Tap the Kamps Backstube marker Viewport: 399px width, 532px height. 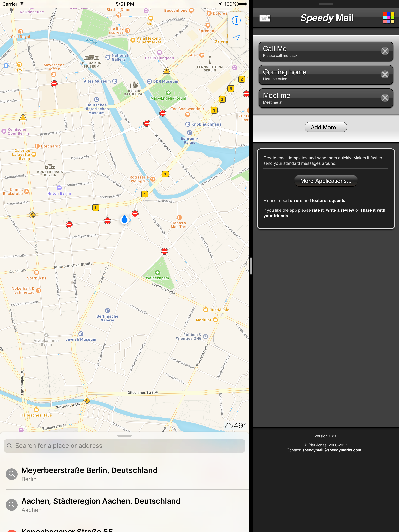pos(27,191)
